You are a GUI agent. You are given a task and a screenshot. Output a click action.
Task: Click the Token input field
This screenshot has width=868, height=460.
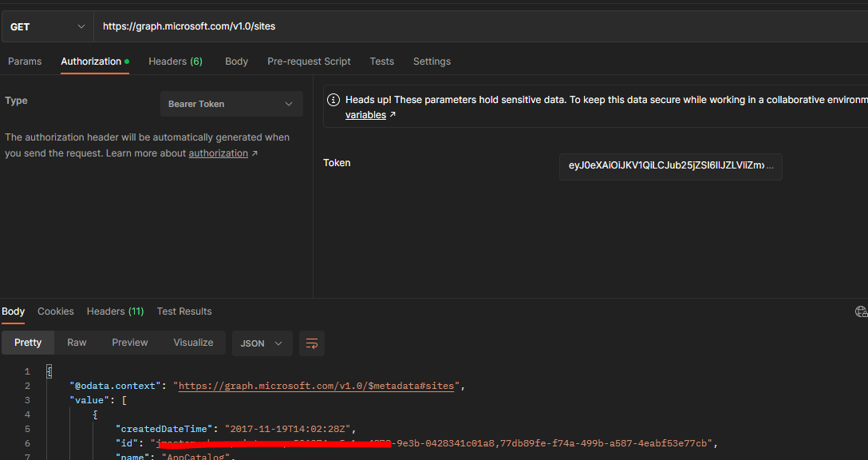(670, 166)
